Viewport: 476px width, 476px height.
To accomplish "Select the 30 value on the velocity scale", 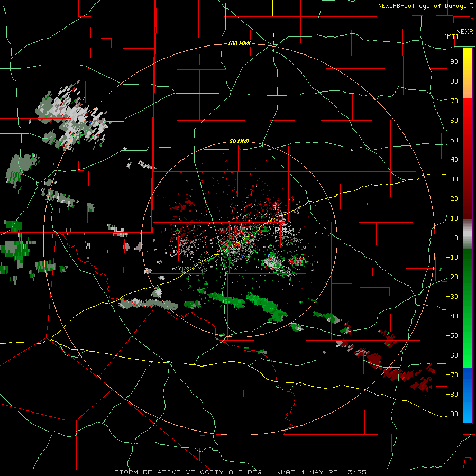I will (454, 179).
